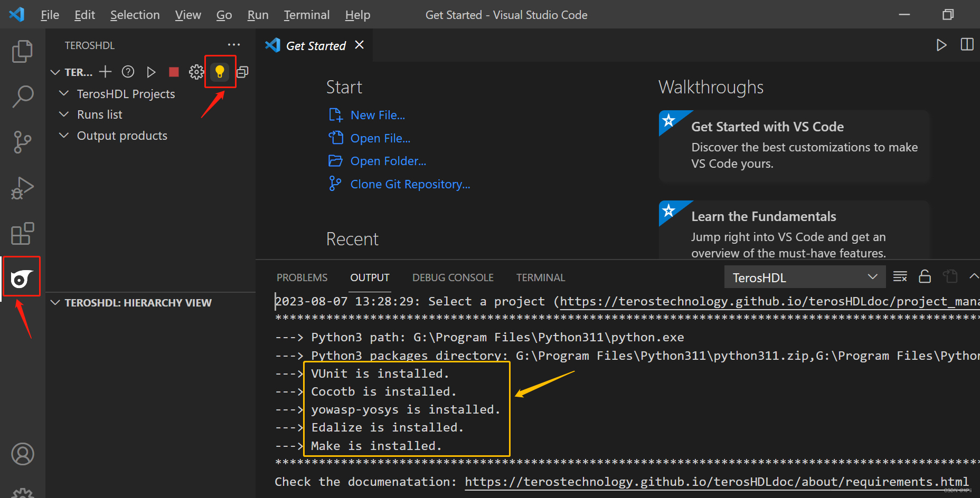Open the Edit menu
Image resolution: width=980 pixels, height=498 pixels.
click(84, 15)
